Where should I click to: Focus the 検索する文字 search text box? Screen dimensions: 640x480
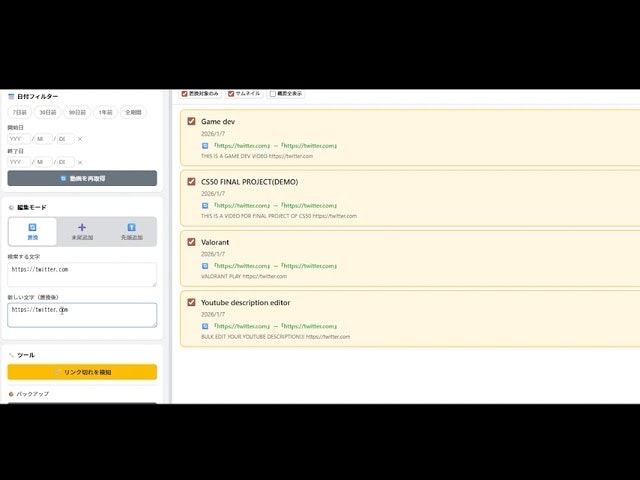pyautogui.click(x=82, y=275)
